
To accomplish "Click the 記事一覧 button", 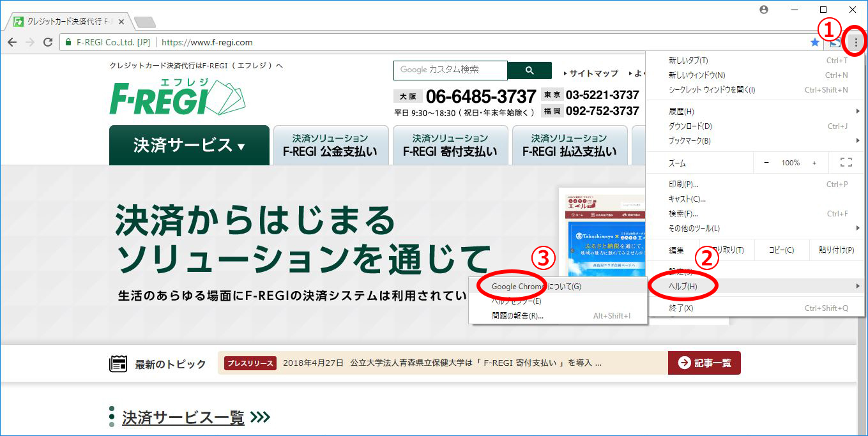I will click(x=704, y=363).
